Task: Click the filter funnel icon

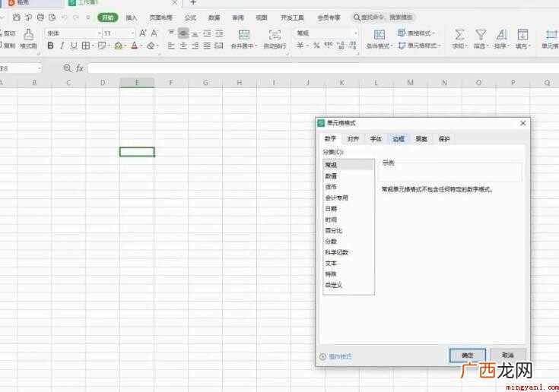Action: point(481,34)
